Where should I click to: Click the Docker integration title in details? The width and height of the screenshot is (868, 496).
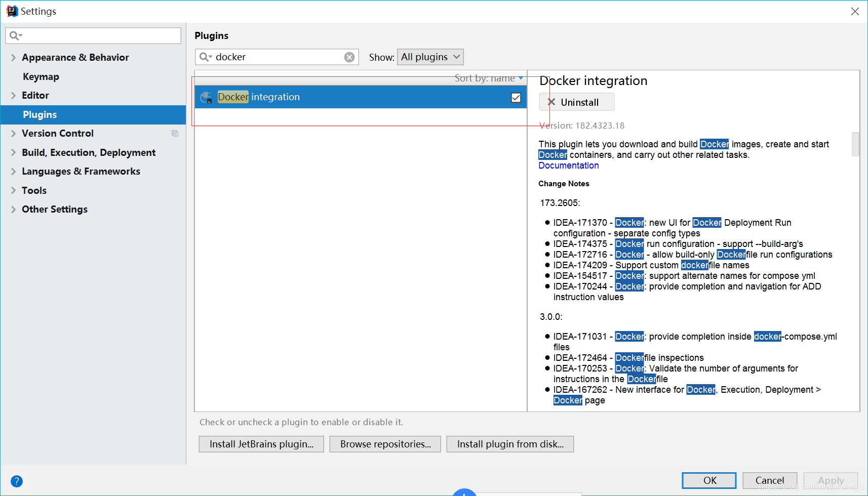click(594, 81)
